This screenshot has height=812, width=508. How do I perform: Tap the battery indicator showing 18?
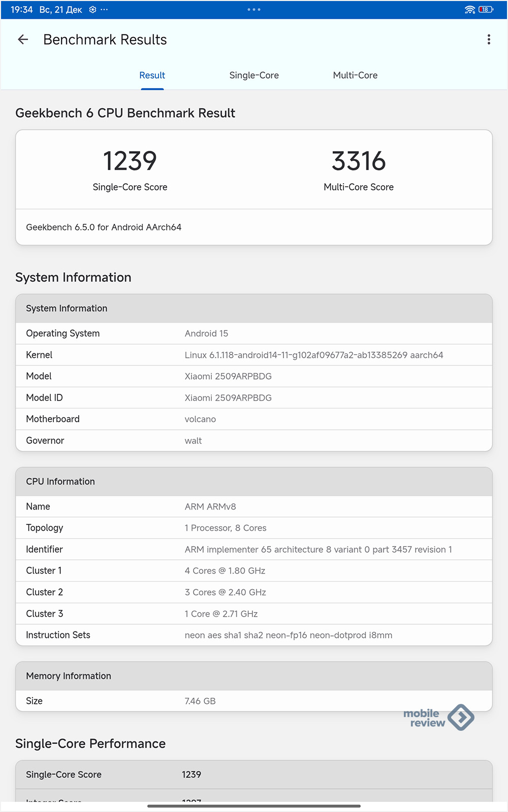(x=486, y=10)
